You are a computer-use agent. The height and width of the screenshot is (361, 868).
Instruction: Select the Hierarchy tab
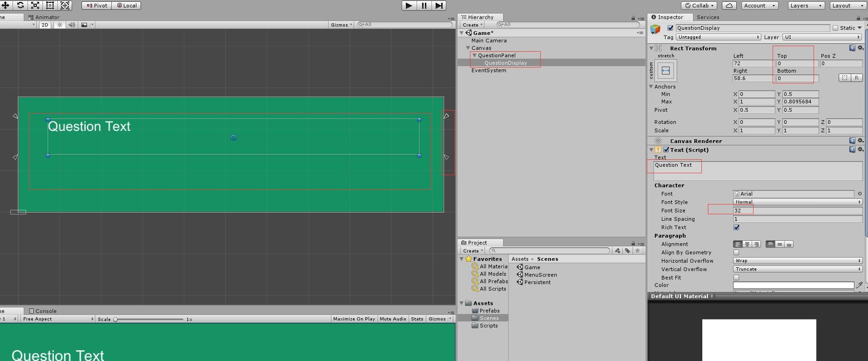click(480, 17)
